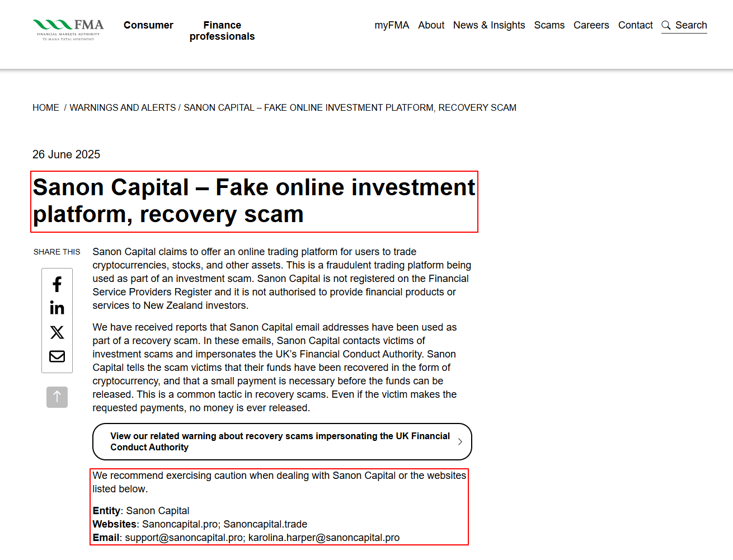
Task: Click the Email: support@sanoncapital.pro line
Action: coord(246,538)
